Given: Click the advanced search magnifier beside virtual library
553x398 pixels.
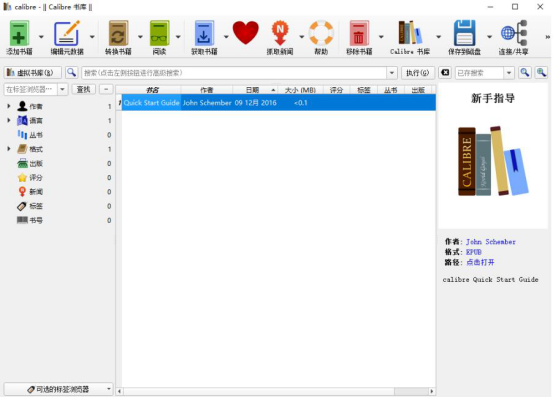Looking at the screenshot, I should [x=72, y=73].
